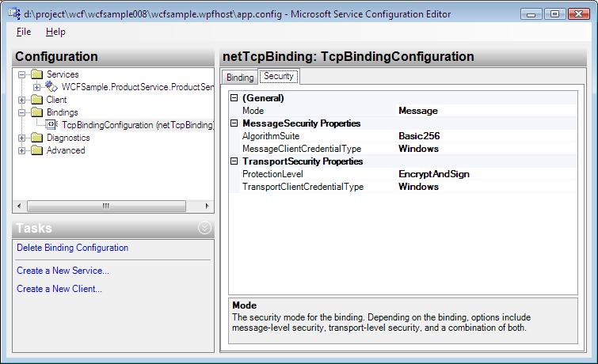
Task: Click the Services folder icon
Action: [37, 74]
